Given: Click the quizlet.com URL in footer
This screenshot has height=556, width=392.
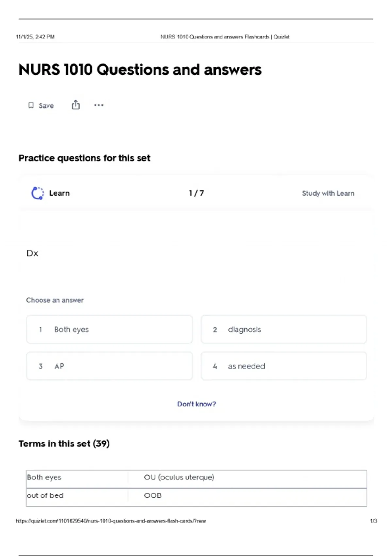Looking at the screenshot, I should pyautogui.click(x=111, y=521).
